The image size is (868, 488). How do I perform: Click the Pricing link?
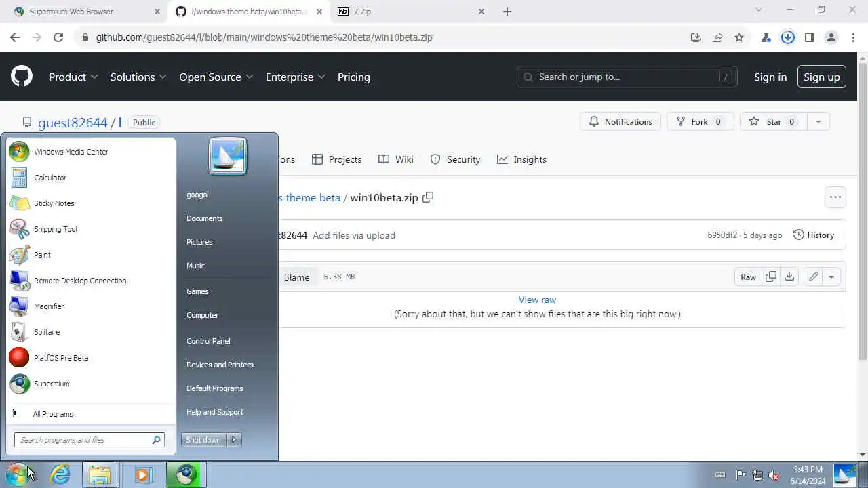coord(354,77)
